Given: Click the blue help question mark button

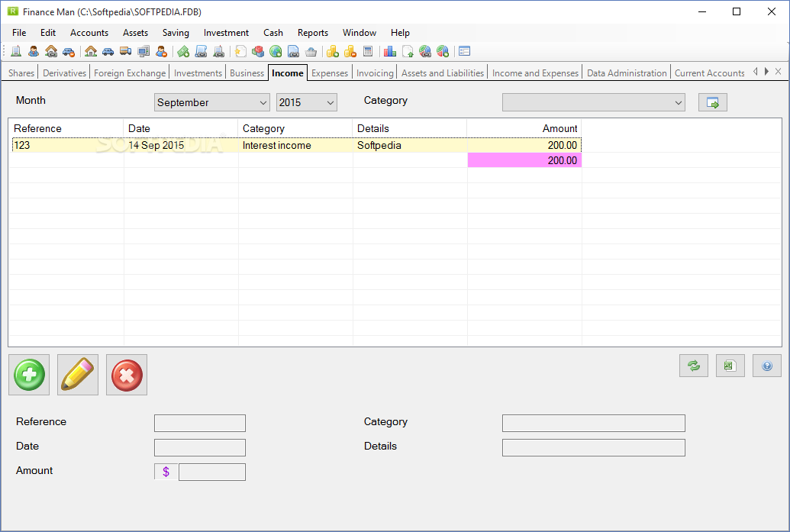Looking at the screenshot, I should click(x=767, y=366).
